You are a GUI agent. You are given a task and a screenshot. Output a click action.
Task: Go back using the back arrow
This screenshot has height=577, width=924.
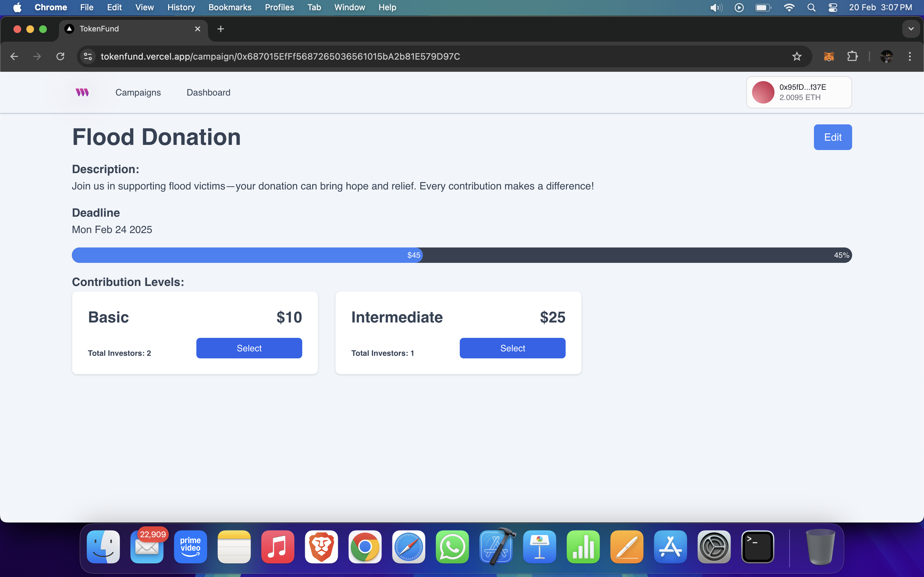point(14,56)
